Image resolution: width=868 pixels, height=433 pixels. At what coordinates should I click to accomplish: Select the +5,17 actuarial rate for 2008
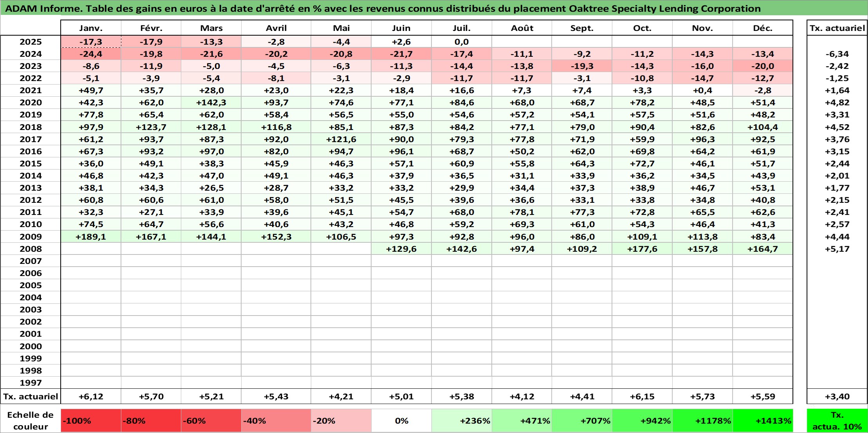[x=837, y=249]
